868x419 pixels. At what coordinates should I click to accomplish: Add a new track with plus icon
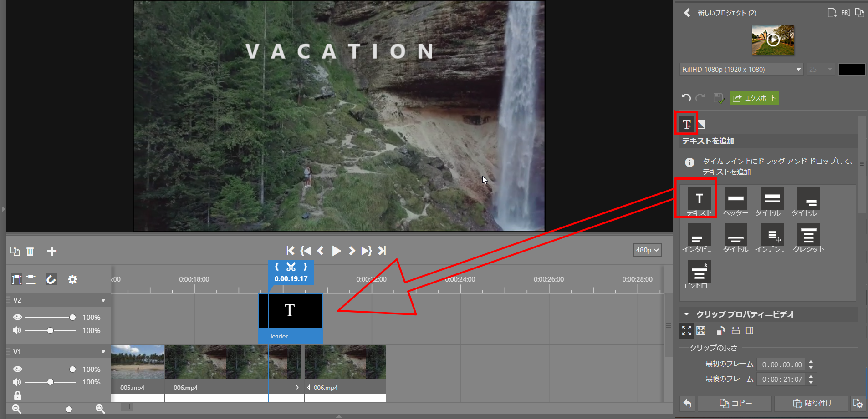pos(52,251)
